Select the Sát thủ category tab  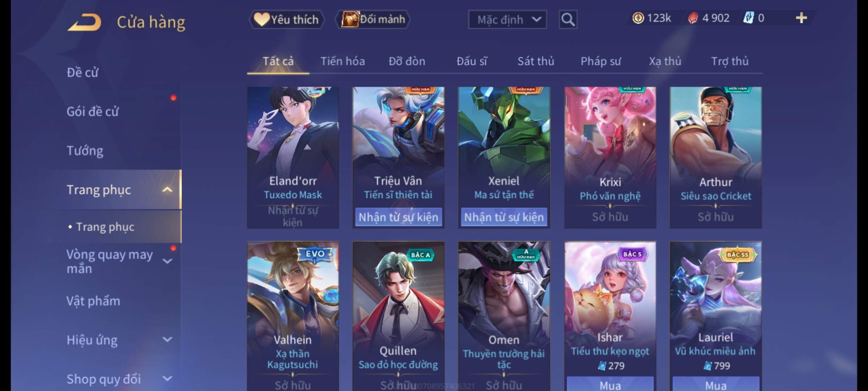tap(536, 61)
